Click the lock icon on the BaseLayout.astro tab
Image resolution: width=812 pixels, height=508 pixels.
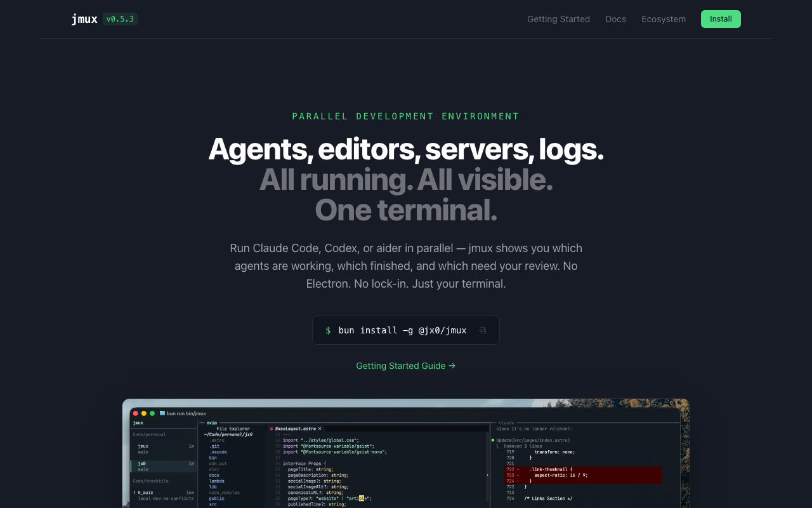tap(271, 429)
